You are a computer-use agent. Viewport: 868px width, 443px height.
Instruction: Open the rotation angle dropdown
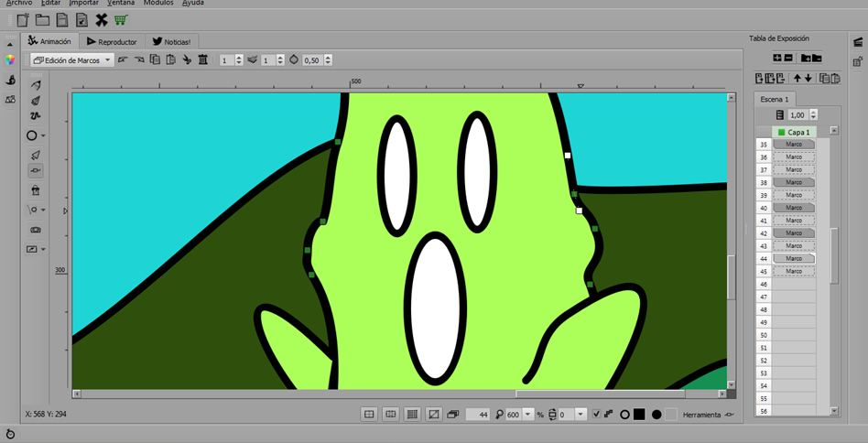click(x=580, y=415)
